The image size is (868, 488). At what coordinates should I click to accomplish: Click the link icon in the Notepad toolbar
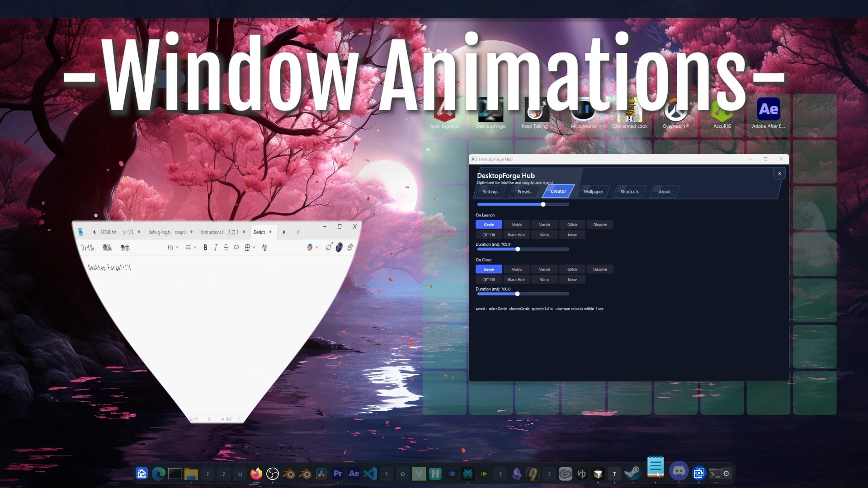[236, 247]
